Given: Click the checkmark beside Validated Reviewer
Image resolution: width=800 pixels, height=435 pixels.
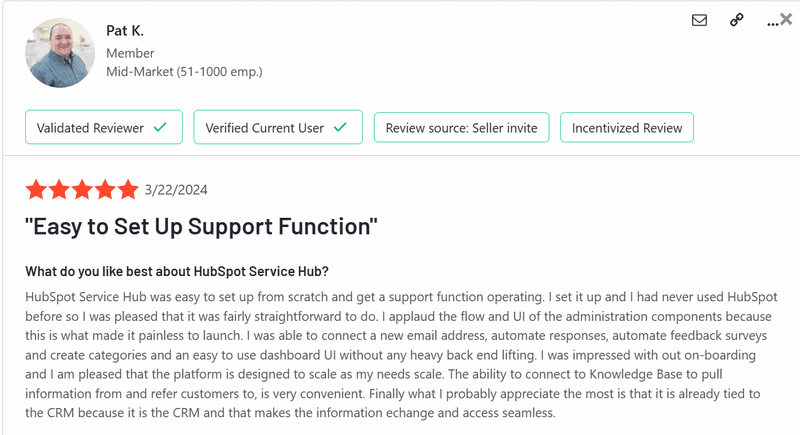Looking at the screenshot, I should tap(161, 128).
